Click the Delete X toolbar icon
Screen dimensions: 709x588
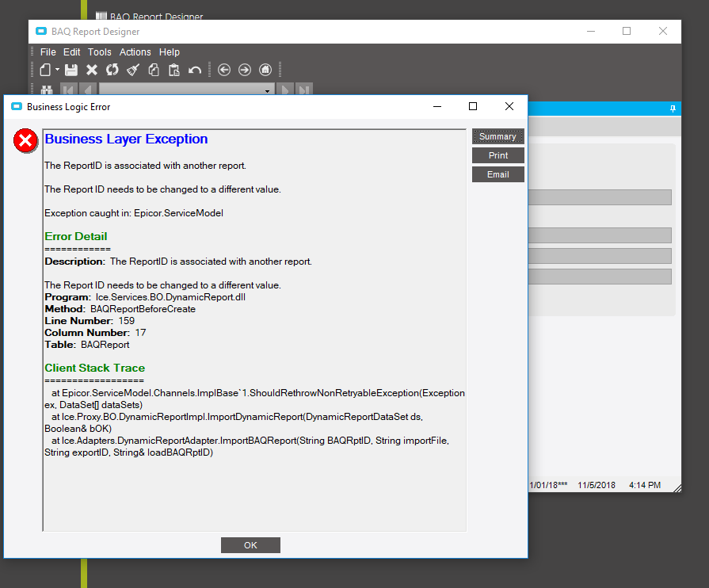click(92, 70)
